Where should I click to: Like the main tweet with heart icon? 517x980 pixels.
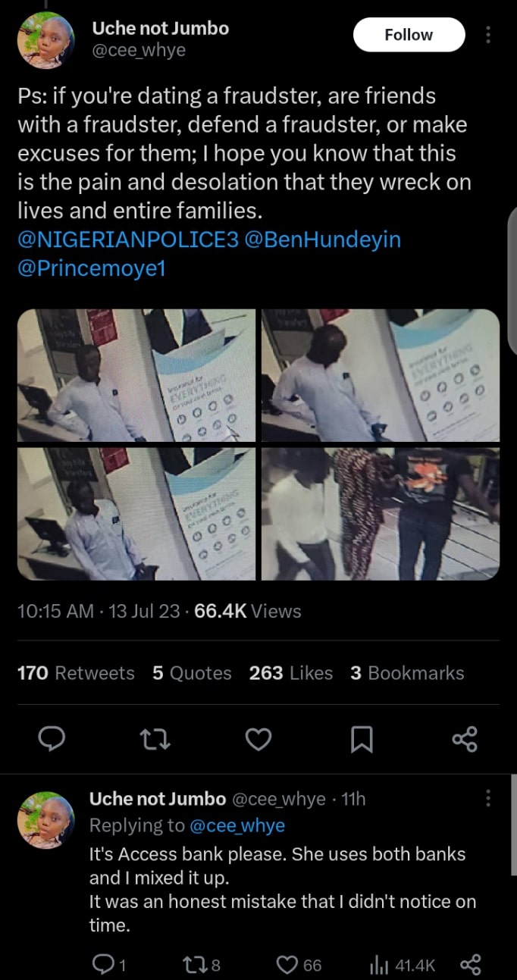coord(258,739)
